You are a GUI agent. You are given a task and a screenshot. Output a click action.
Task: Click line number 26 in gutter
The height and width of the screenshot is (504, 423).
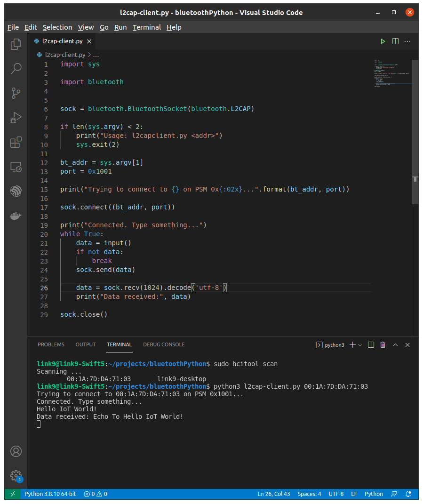pyautogui.click(x=44, y=288)
